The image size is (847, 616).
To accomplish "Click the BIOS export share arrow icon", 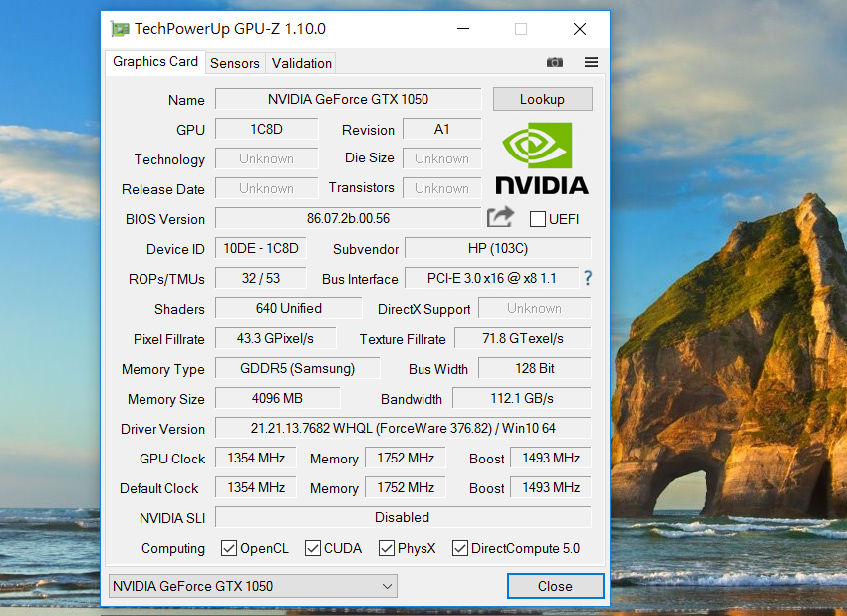I will [500, 217].
